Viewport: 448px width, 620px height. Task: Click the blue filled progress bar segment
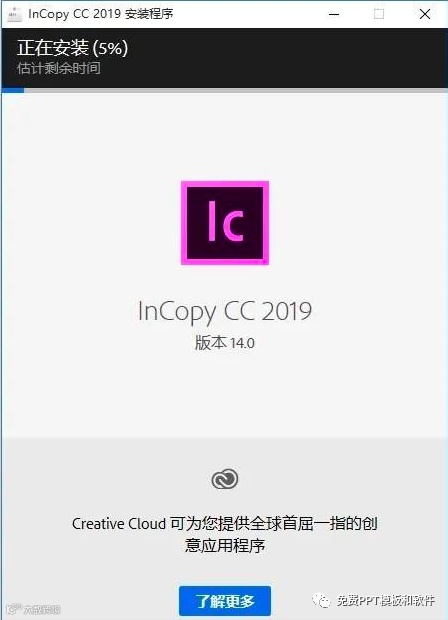coord(13,90)
